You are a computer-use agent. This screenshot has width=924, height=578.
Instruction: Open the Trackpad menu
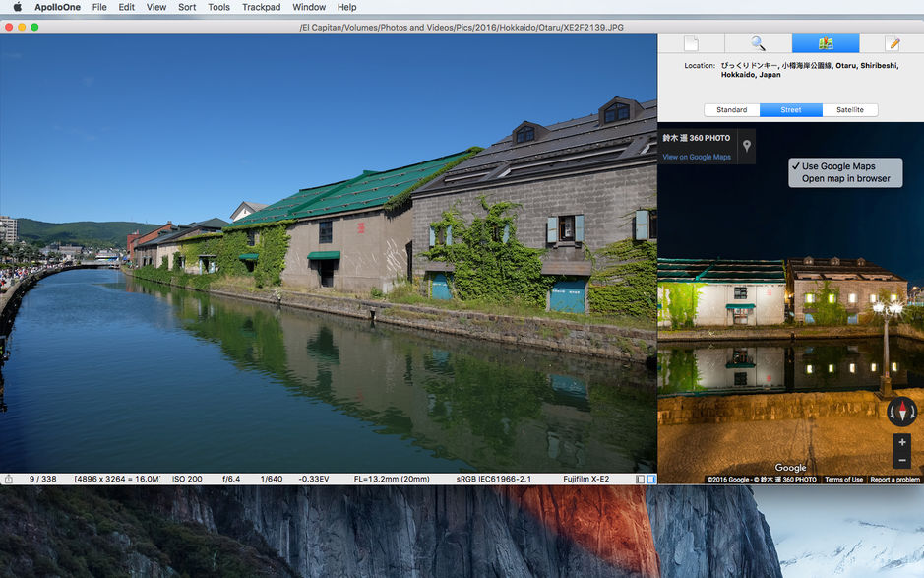[x=261, y=7]
